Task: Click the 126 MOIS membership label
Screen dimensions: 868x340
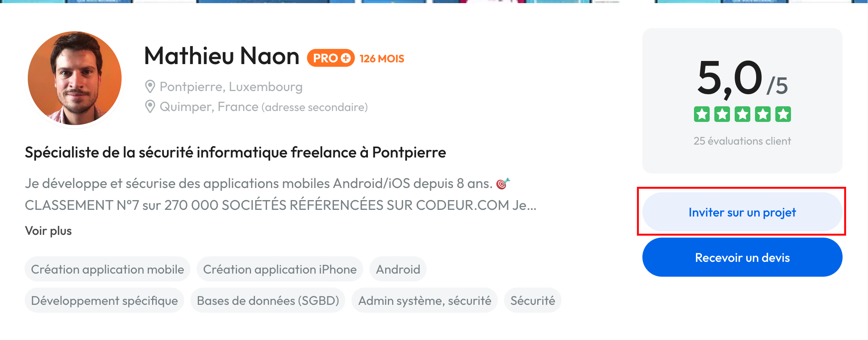Action: pyautogui.click(x=382, y=59)
